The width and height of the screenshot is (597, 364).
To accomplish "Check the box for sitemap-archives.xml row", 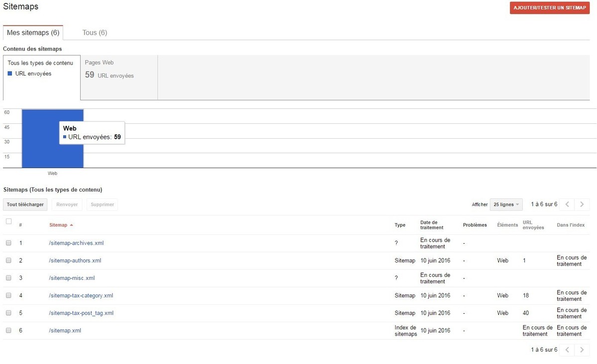I will (8, 243).
